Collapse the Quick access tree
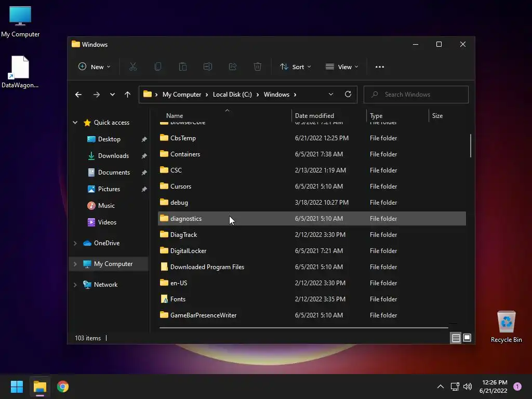This screenshot has width=532, height=399. click(x=75, y=123)
